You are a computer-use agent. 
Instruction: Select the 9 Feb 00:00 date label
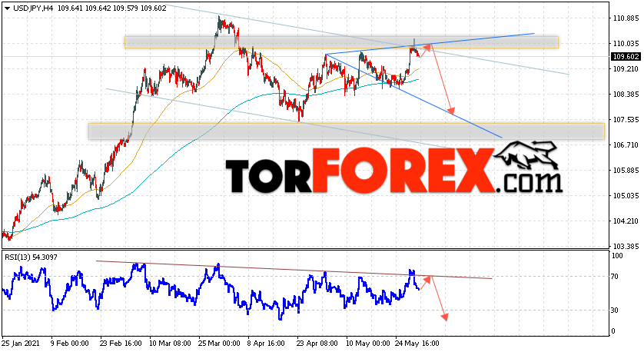pos(70,344)
